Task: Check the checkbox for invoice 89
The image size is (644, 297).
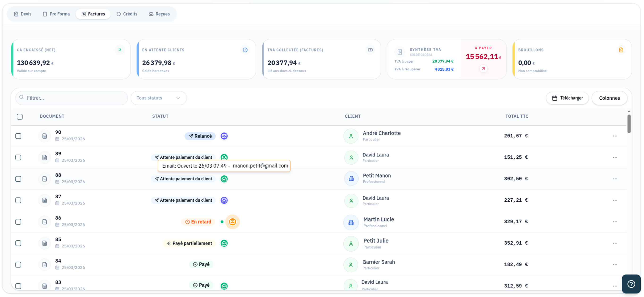Action: (18, 157)
